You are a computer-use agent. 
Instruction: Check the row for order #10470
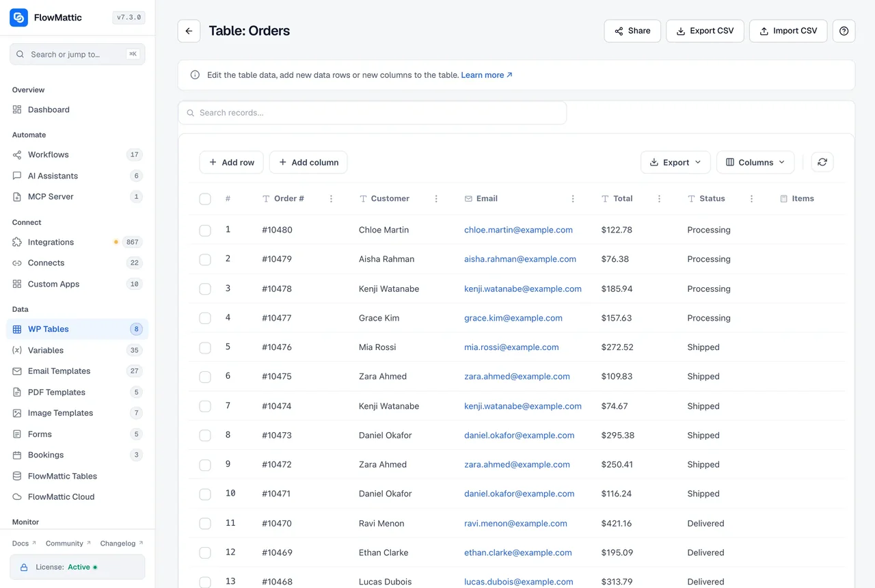(205, 524)
